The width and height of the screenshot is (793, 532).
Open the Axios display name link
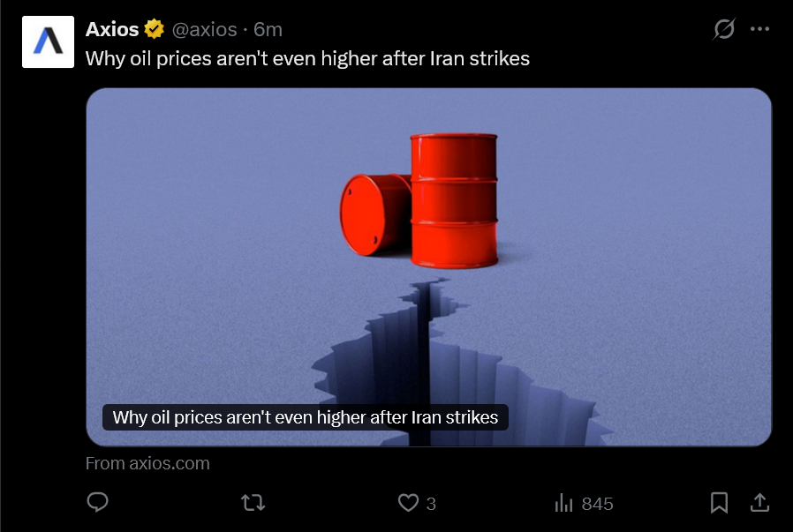click(112, 29)
